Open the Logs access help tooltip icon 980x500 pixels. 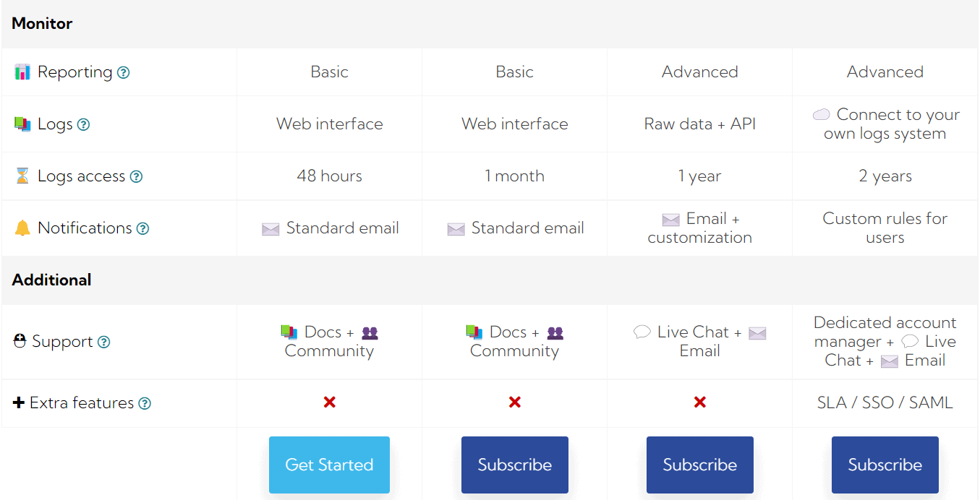pos(136,176)
